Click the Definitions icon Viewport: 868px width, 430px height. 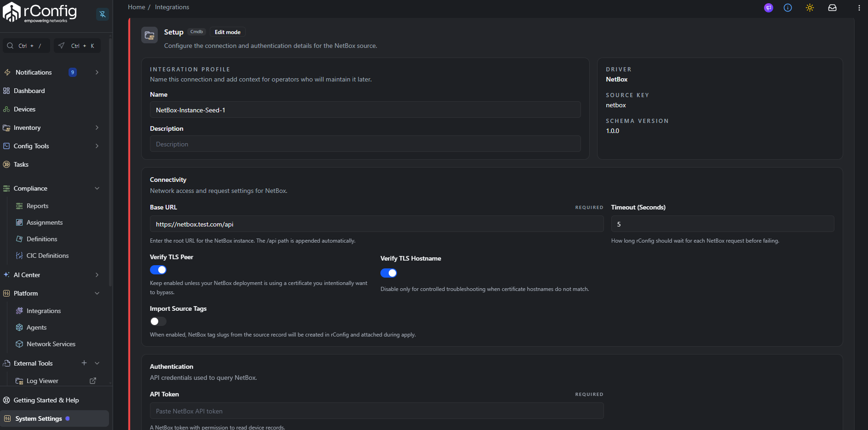point(19,239)
